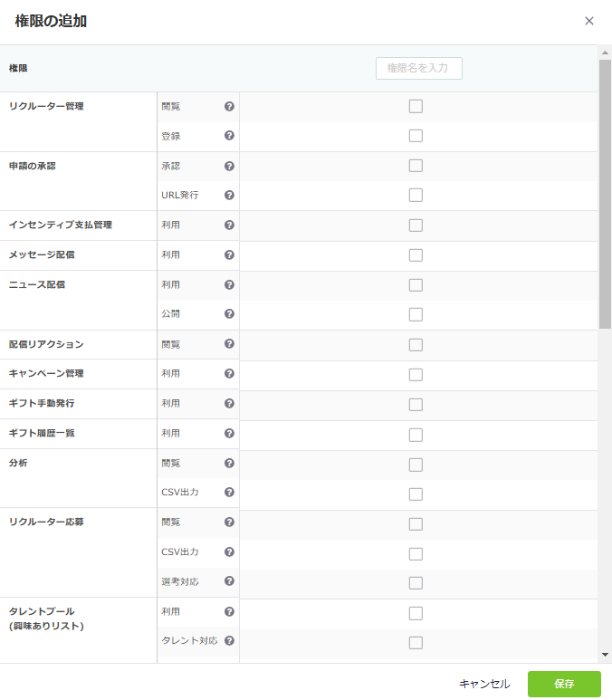Open help icon for 分析 CSV出力
The width and height of the screenshot is (612, 700).
click(229, 493)
